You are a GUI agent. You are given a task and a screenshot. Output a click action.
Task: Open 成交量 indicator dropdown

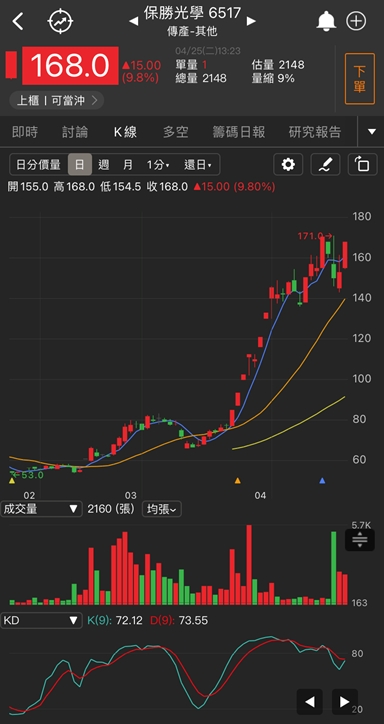(x=41, y=509)
